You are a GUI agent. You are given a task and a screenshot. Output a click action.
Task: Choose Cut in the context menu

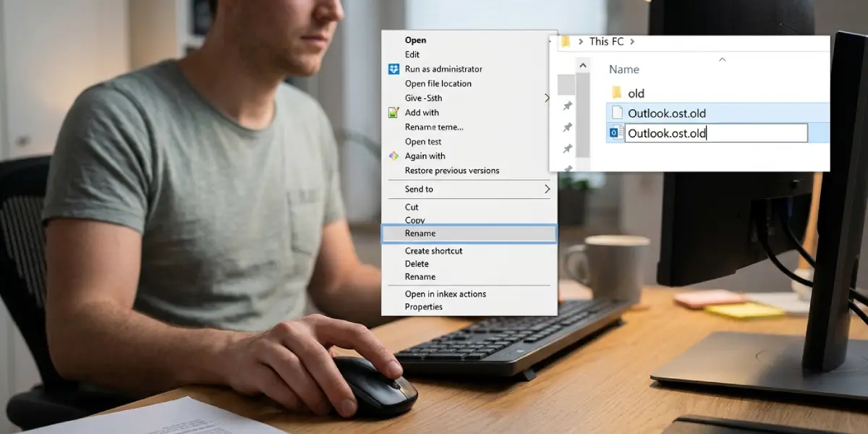(412, 207)
